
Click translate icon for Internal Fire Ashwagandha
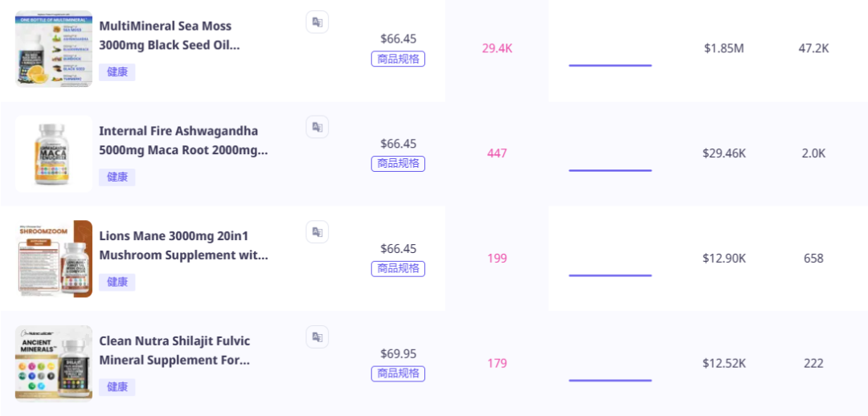pyautogui.click(x=317, y=127)
